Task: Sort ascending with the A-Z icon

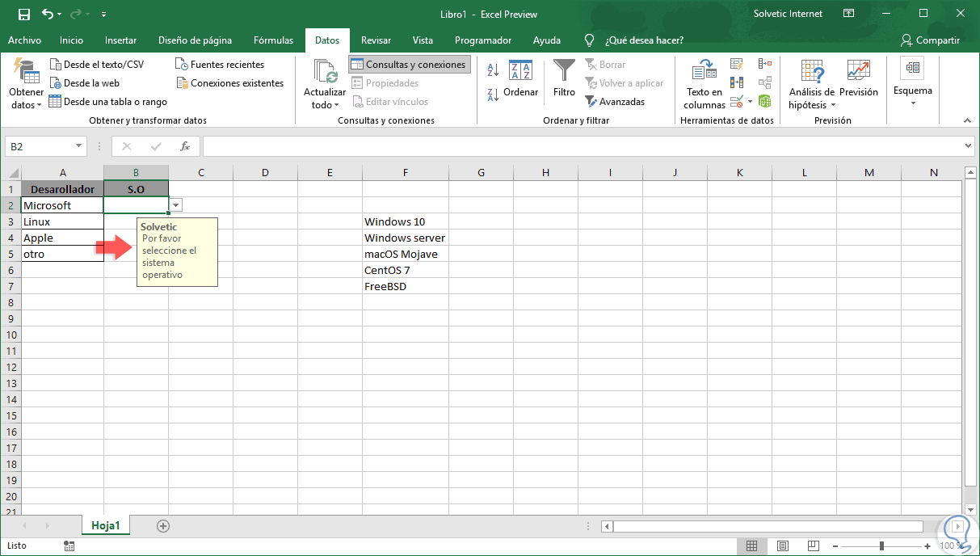Action: (493, 71)
